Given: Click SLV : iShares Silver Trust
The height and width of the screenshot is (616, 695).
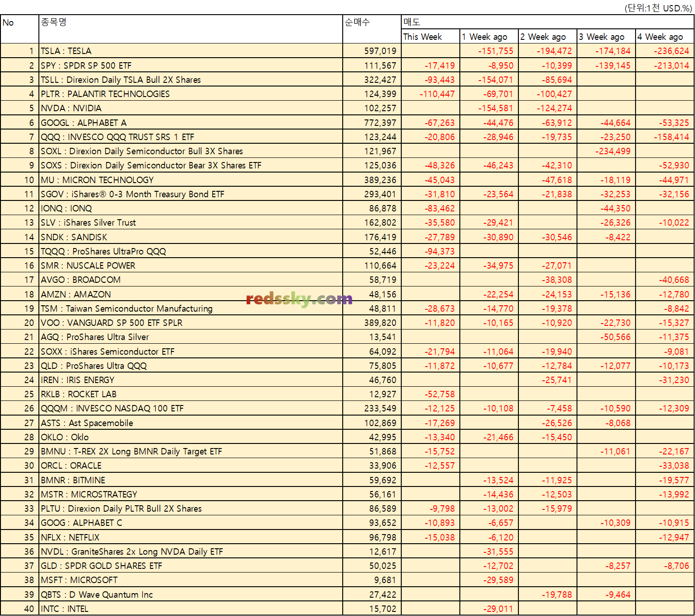Looking at the screenshot, I should pos(88,222).
